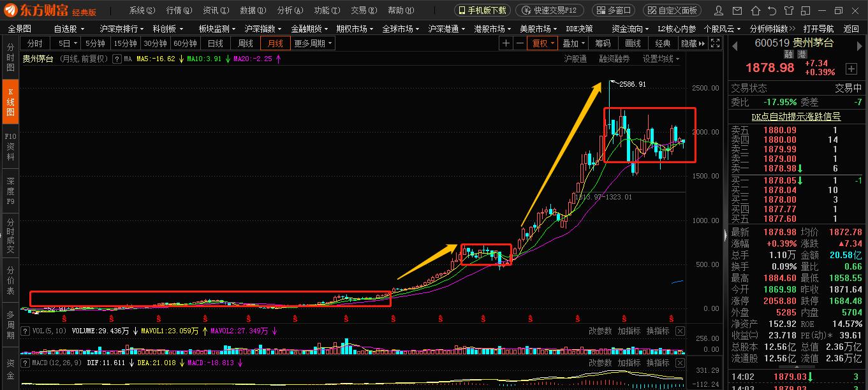Open the 分析(A) menu

290,10
